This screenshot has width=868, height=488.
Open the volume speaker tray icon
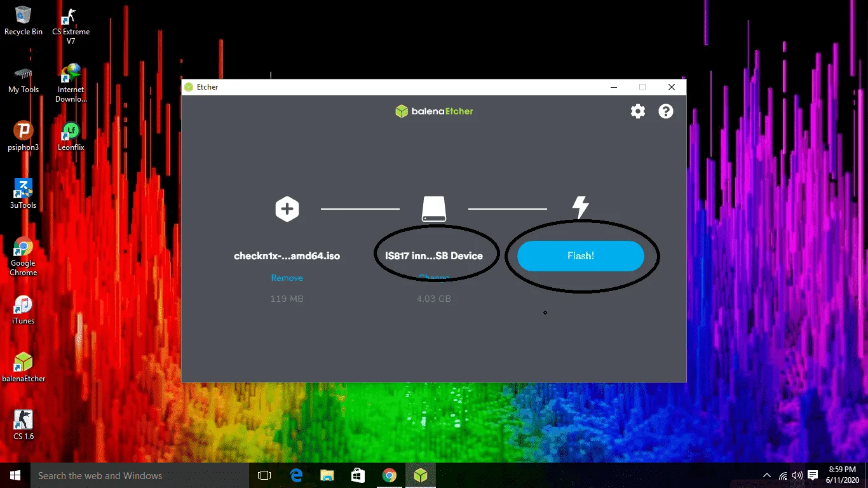pyautogui.click(x=797, y=475)
